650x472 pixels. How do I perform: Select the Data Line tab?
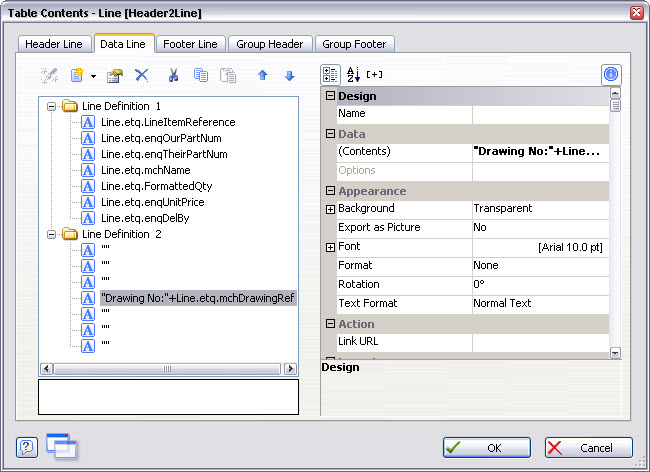pos(123,44)
